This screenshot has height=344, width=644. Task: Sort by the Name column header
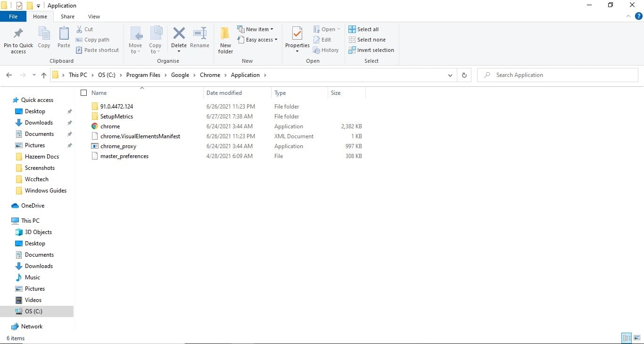(99, 93)
